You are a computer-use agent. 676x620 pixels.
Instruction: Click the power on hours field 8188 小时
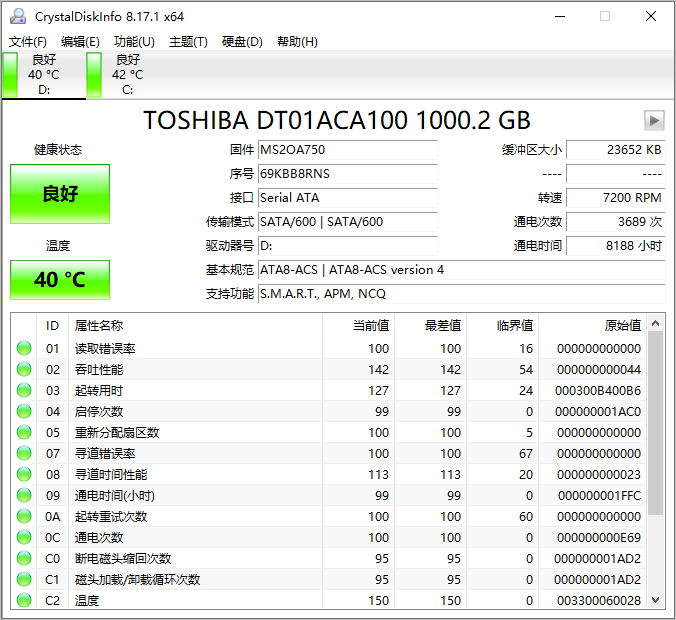click(x=616, y=246)
